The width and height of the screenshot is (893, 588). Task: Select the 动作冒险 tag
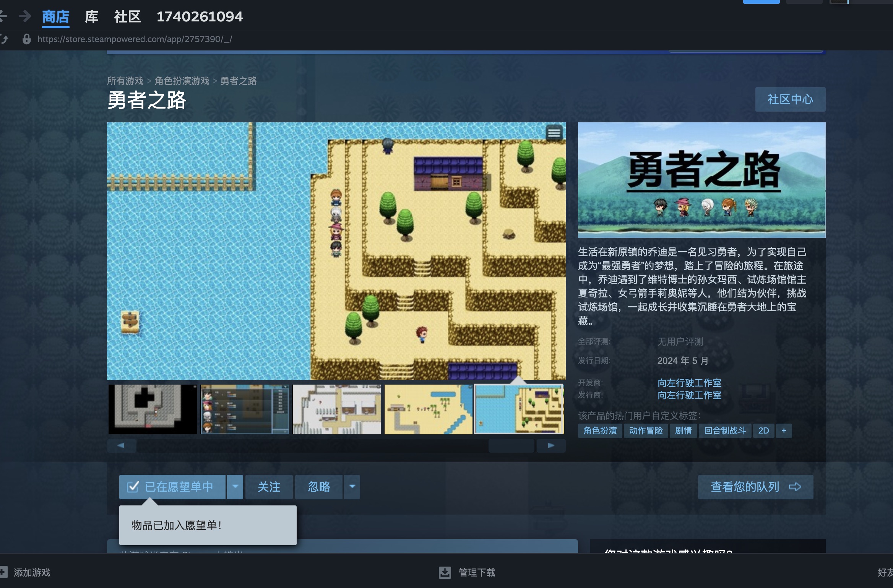pos(646,431)
